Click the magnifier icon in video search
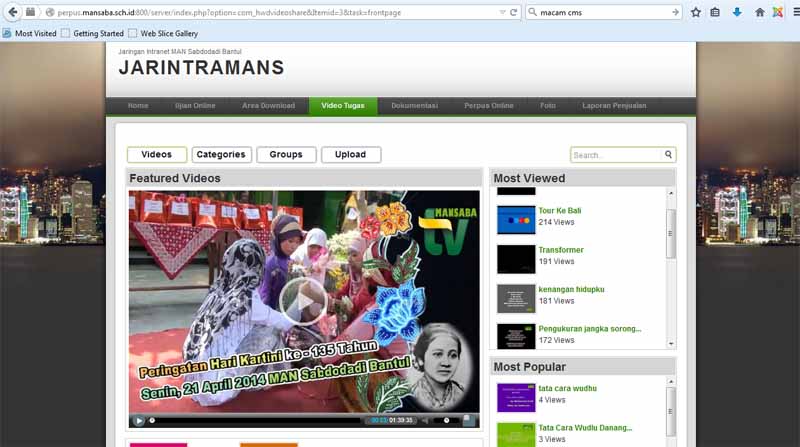Image resolution: width=800 pixels, height=447 pixels. [x=668, y=155]
